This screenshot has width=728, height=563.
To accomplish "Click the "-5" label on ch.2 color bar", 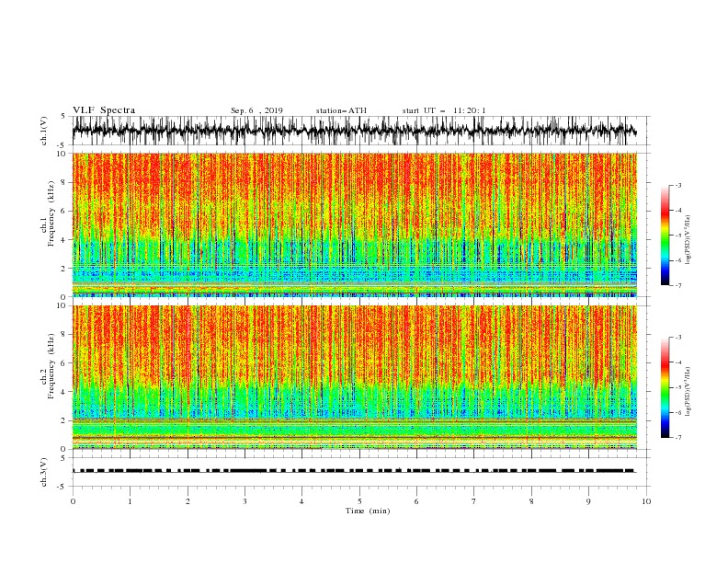I will [x=678, y=387].
